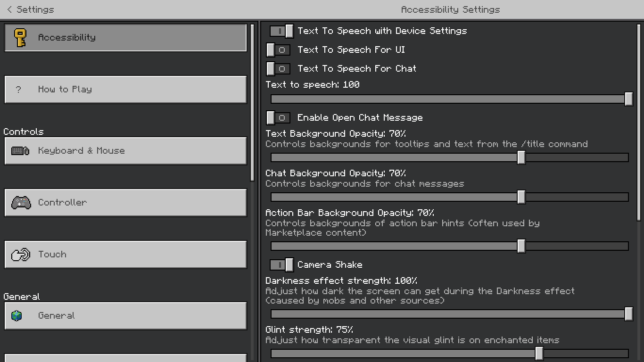
Task: Click the question mark How to Play icon
Action: tap(18, 90)
